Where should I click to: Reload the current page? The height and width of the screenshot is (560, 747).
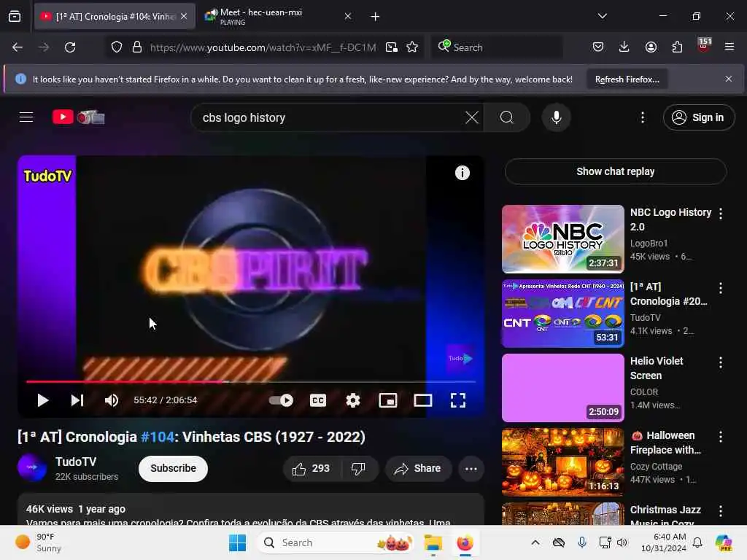70,47
